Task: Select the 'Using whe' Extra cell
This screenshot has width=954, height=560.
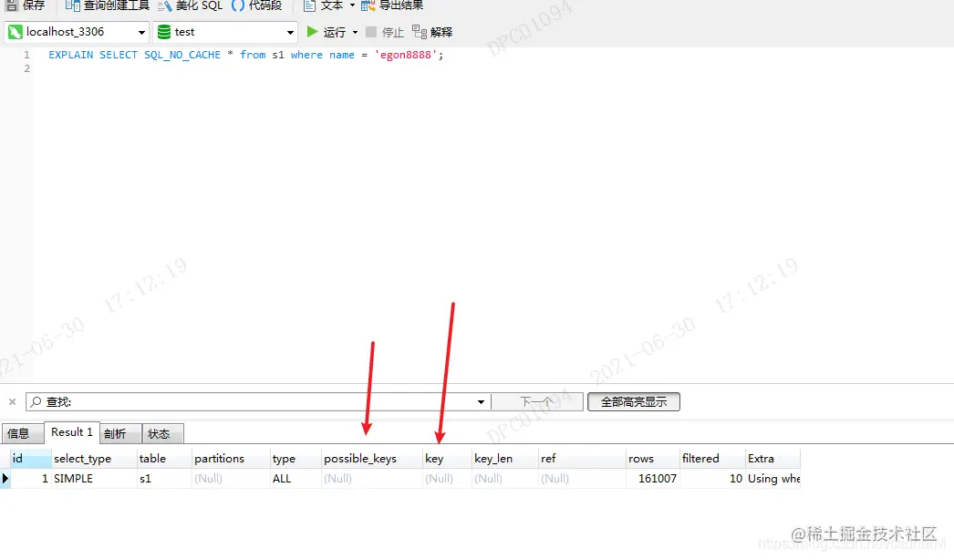Action: pos(773,479)
